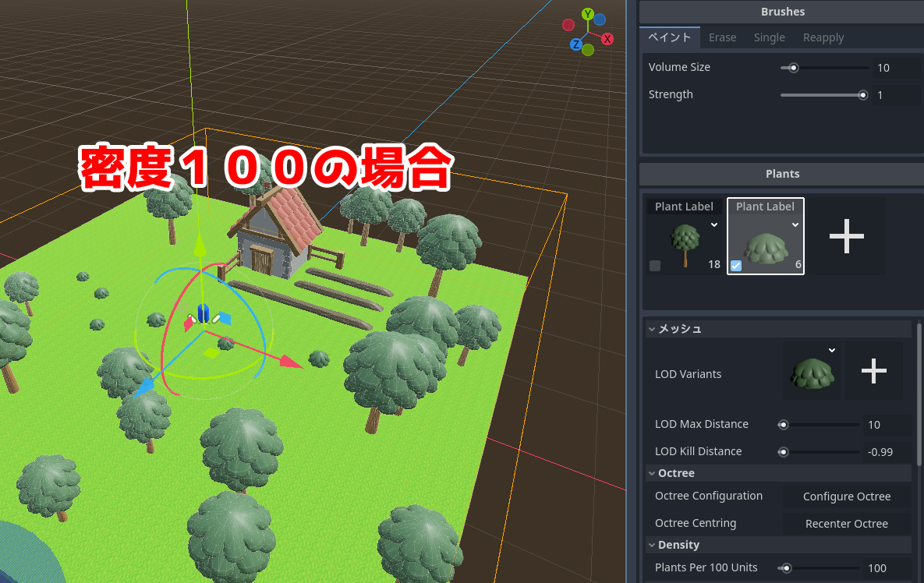This screenshot has width=924, height=583.
Task: Grab the blue Z translate arrow
Action: click(143, 387)
